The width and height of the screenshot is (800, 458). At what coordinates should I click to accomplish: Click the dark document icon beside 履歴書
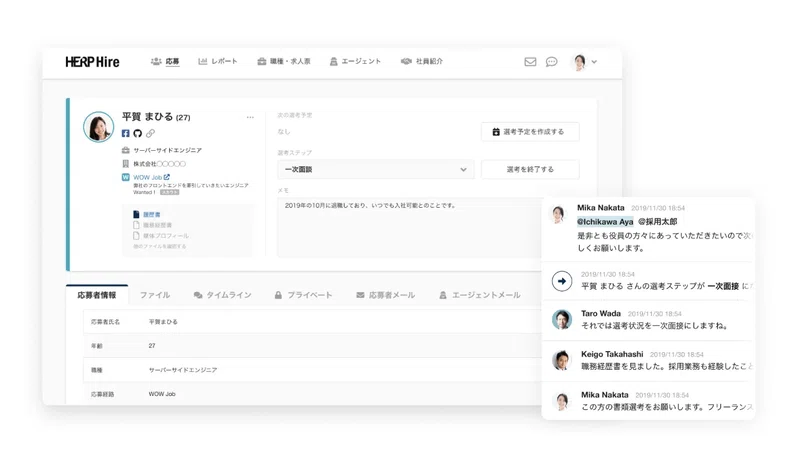click(136, 214)
